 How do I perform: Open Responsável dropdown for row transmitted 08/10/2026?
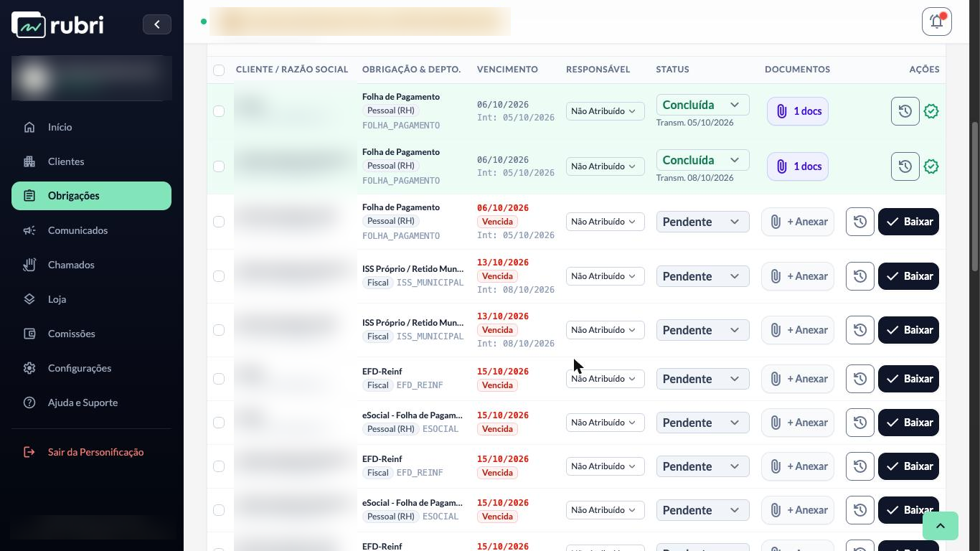coord(605,166)
